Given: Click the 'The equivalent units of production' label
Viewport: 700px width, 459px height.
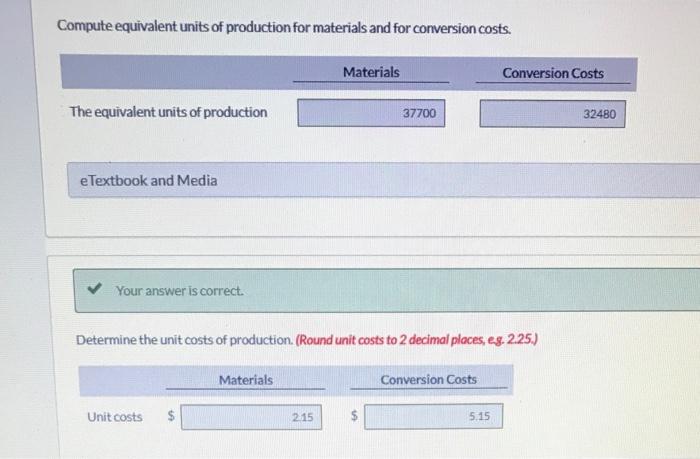Looking at the screenshot, I should point(168,112).
